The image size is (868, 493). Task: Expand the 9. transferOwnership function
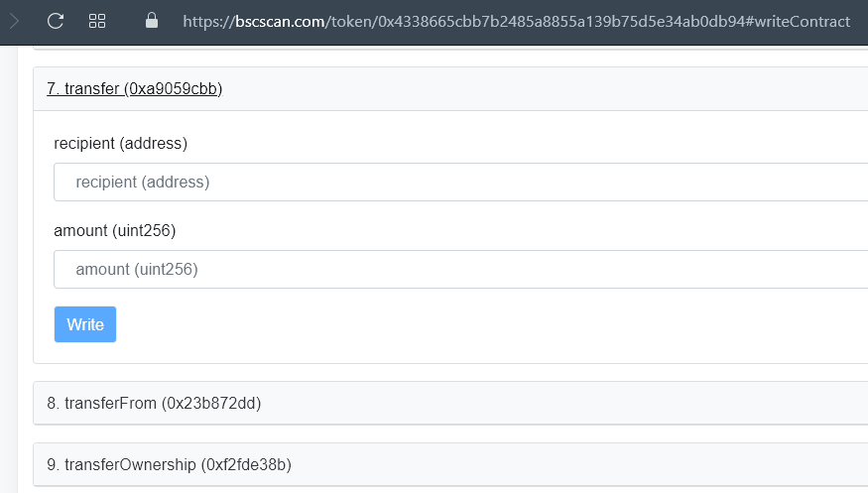(x=169, y=464)
